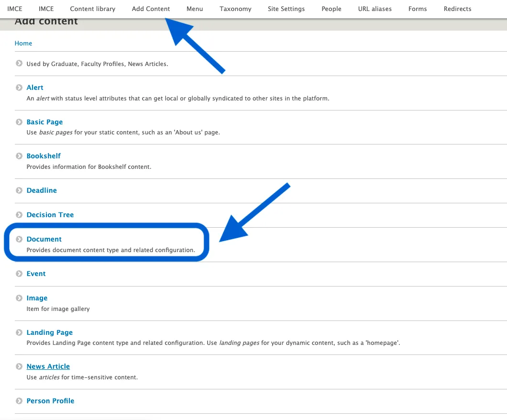Click the arrow icon beside Landing Page
This screenshot has width=507, height=420.
19,332
